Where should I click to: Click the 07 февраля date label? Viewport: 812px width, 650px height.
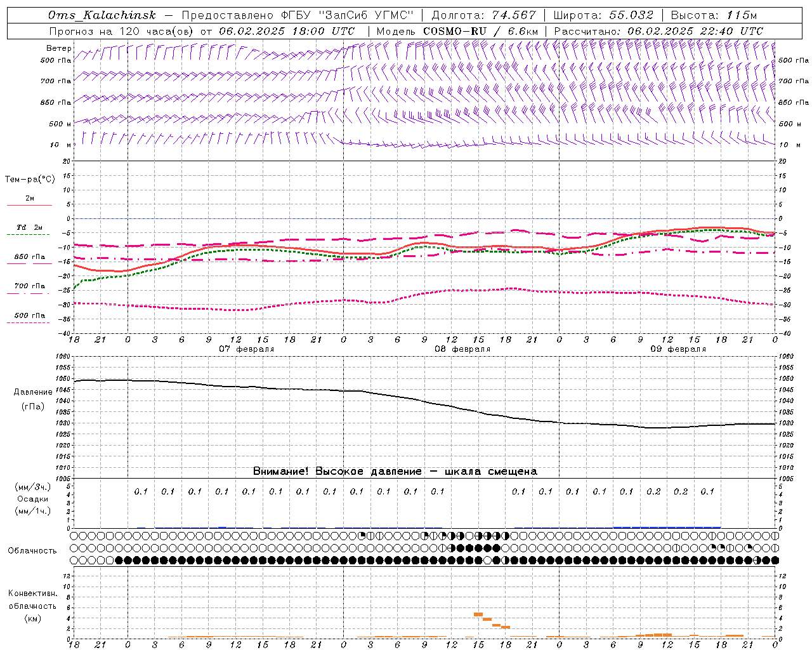point(247,349)
